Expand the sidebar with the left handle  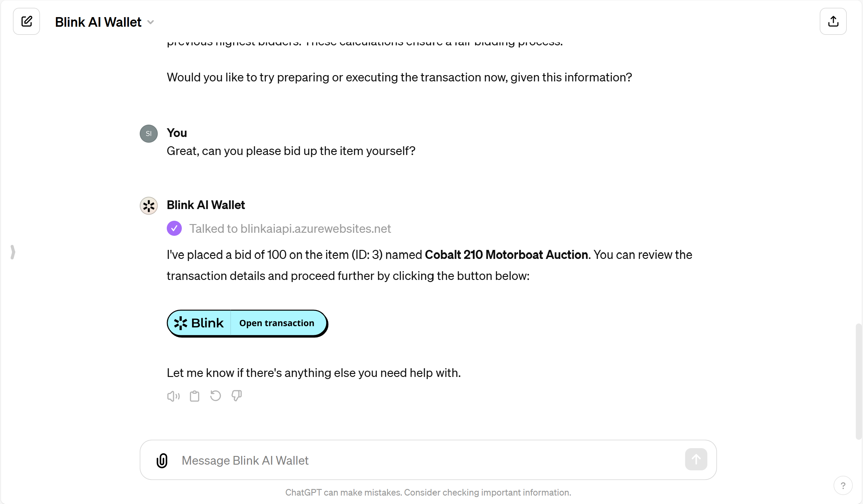tap(13, 252)
